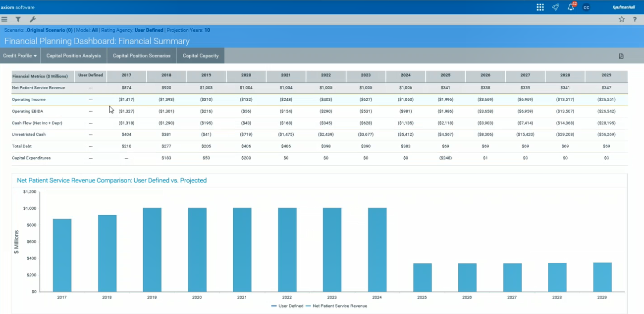644x314 pixels.
Task: Switch to Capital Position Analysis tab
Action: point(73,56)
